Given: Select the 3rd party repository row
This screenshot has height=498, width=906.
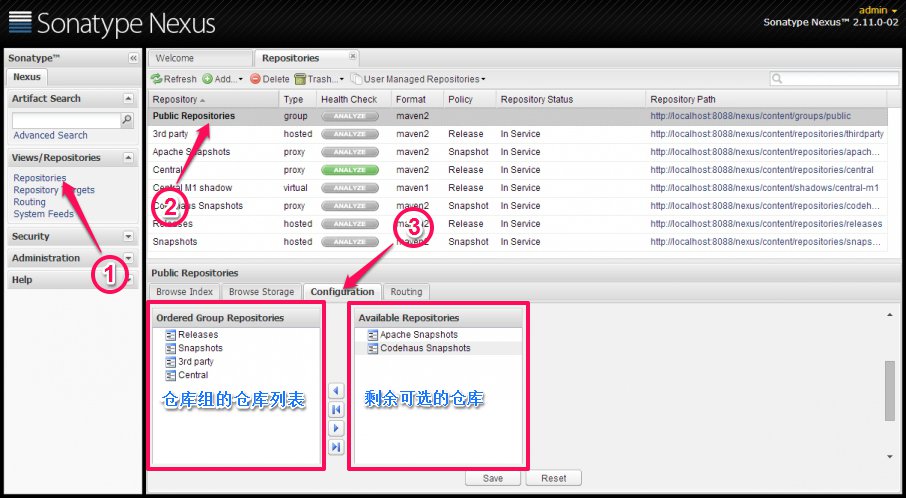Looking at the screenshot, I should pyautogui.click(x=518, y=134).
